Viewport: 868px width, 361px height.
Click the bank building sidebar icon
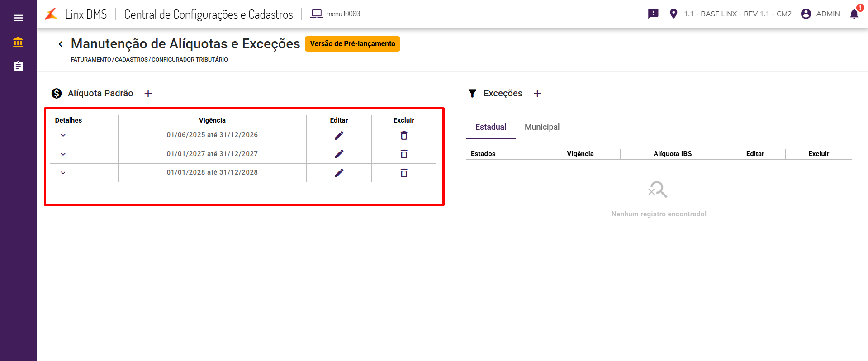18,42
